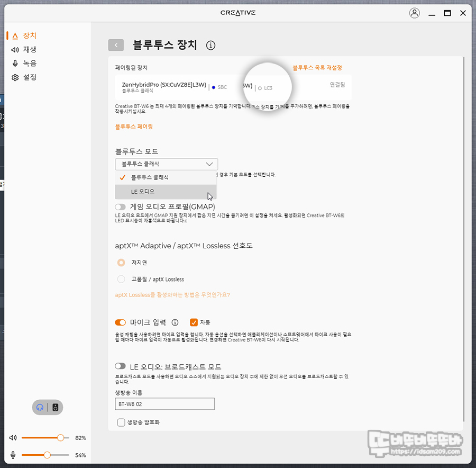Select 고품질 / aptX Lossless radio option
The height and width of the screenshot is (468, 476).
click(x=121, y=279)
